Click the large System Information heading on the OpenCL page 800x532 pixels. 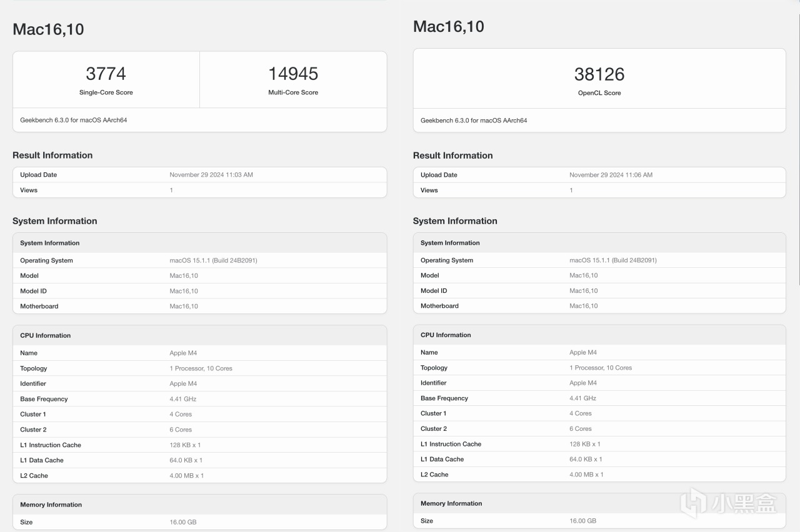(x=455, y=221)
